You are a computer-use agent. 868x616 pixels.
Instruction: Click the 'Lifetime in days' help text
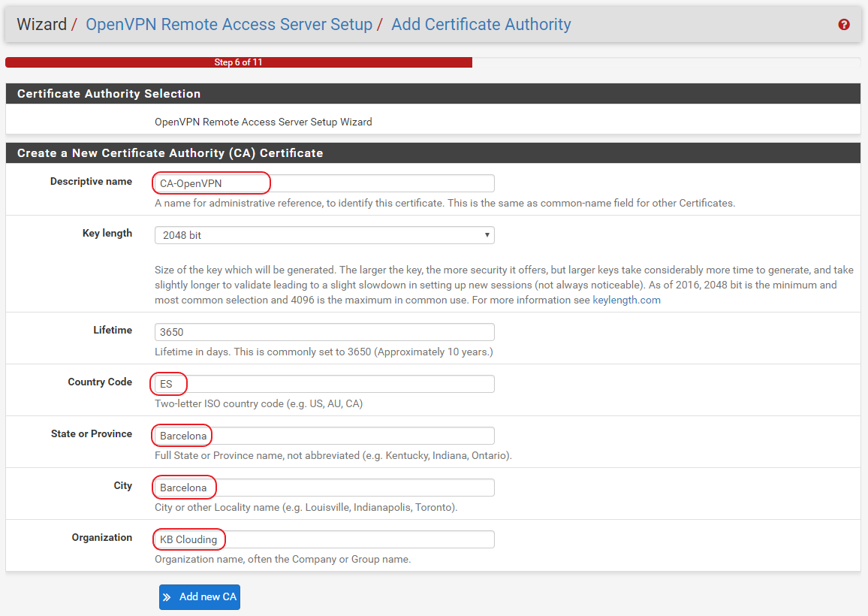tap(324, 352)
